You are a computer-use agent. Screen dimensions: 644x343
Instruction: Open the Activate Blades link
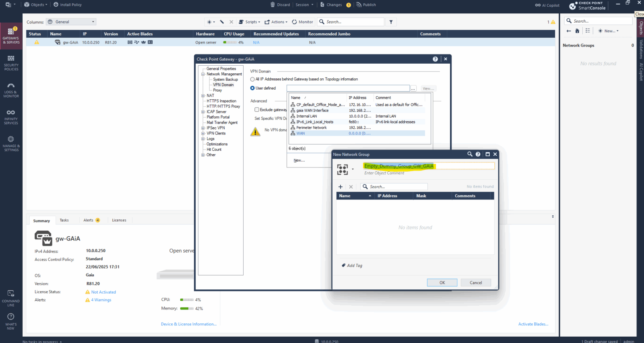click(x=533, y=324)
